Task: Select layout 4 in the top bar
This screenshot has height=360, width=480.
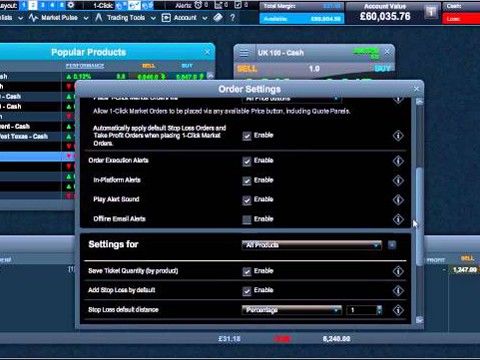Action: (52, 5)
